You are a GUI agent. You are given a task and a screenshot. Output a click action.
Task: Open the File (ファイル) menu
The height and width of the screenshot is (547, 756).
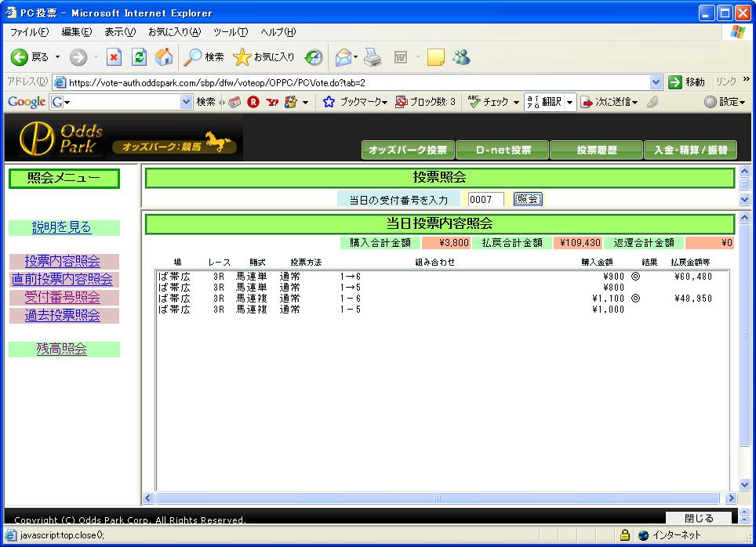pyautogui.click(x=30, y=32)
